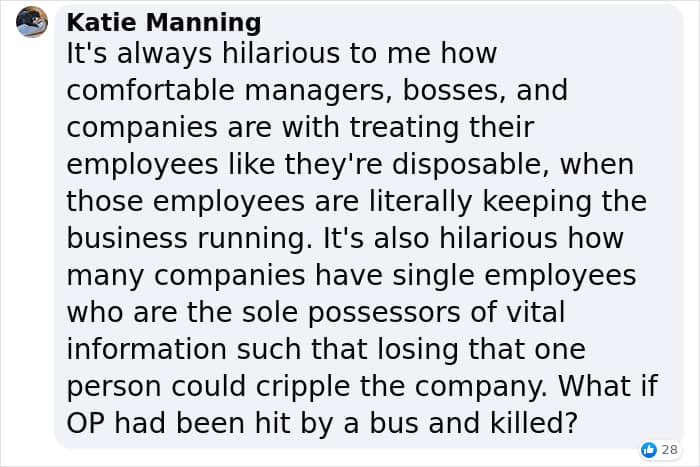
Task: Open Katie Manning's profile picture
Action: pyautogui.click(x=32, y=22)
